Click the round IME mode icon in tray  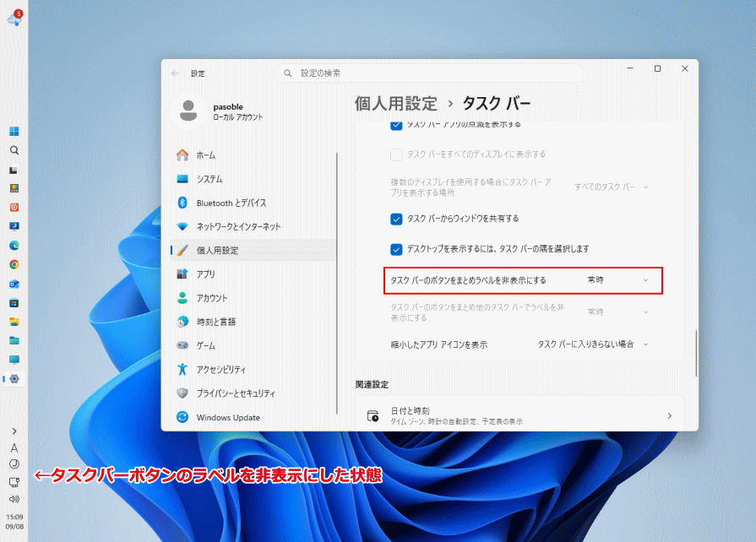[x=14, y=464]
